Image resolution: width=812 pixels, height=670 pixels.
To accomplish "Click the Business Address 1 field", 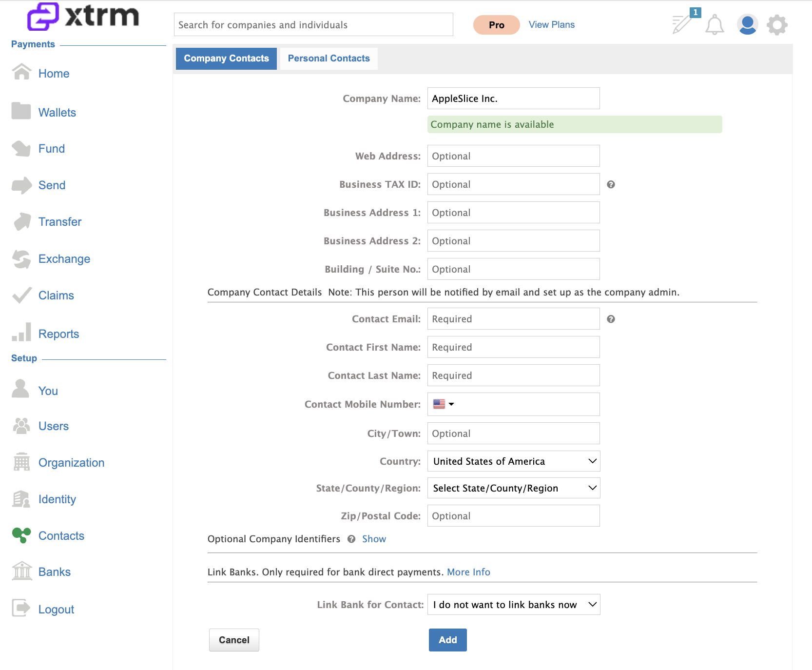I will click(x=514, y=213).
